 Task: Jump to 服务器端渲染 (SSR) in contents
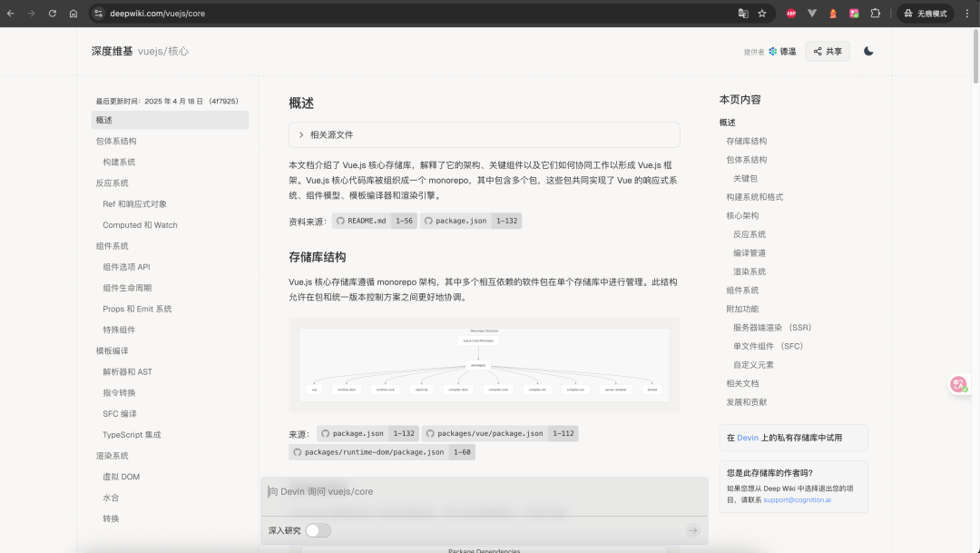(x=772, y=328)
